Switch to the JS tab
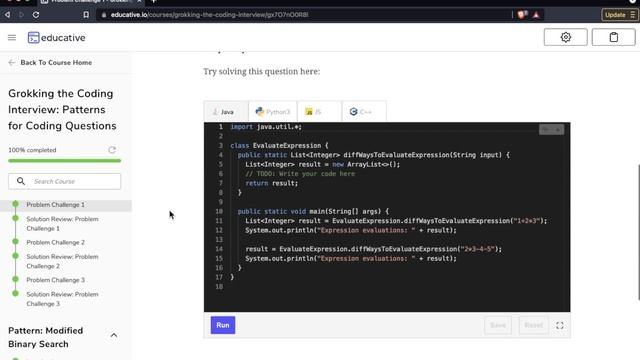This screenshot has height=360, width=640. pyautogui.click(x=319, y=111)
